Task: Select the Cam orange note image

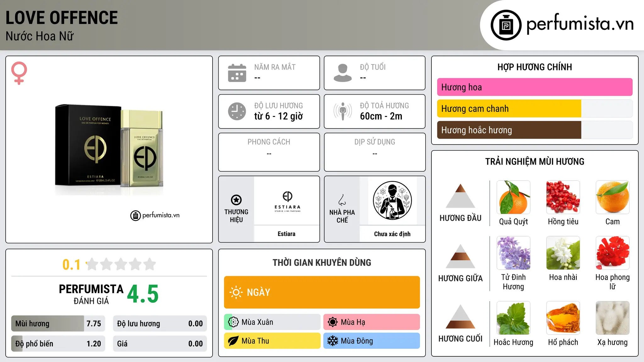Action: pyautogui.click(x=613, y=197)
